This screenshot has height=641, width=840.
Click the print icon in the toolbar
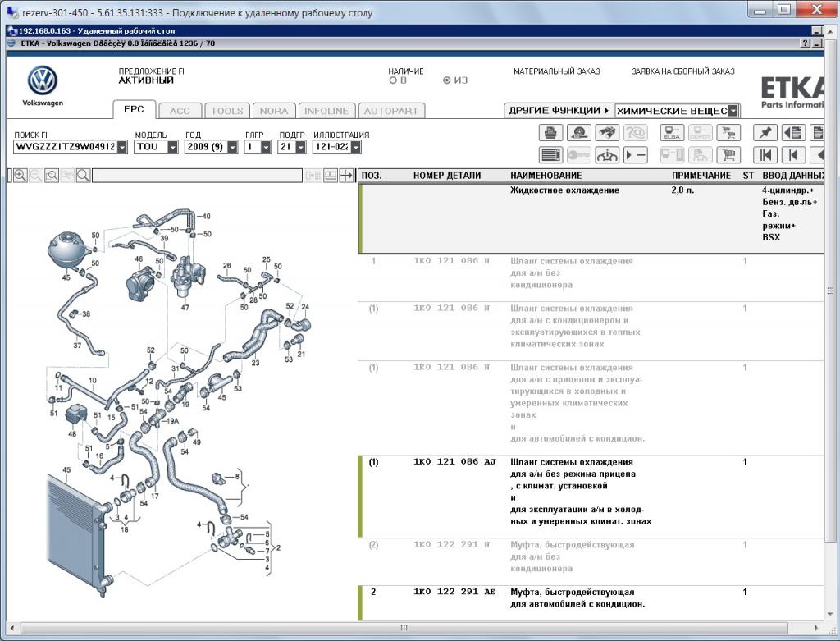tap(550, 132)
